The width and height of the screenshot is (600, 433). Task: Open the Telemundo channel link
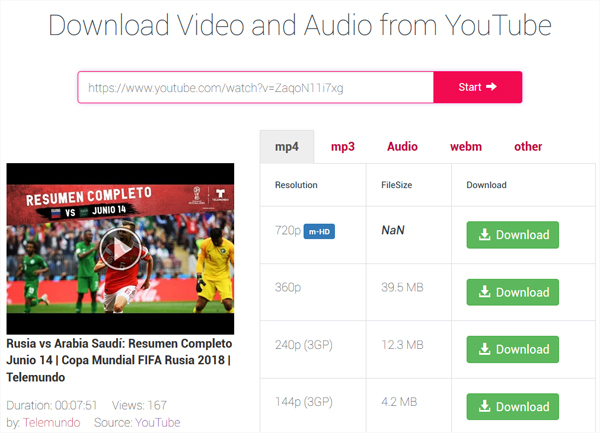[52, 423]
